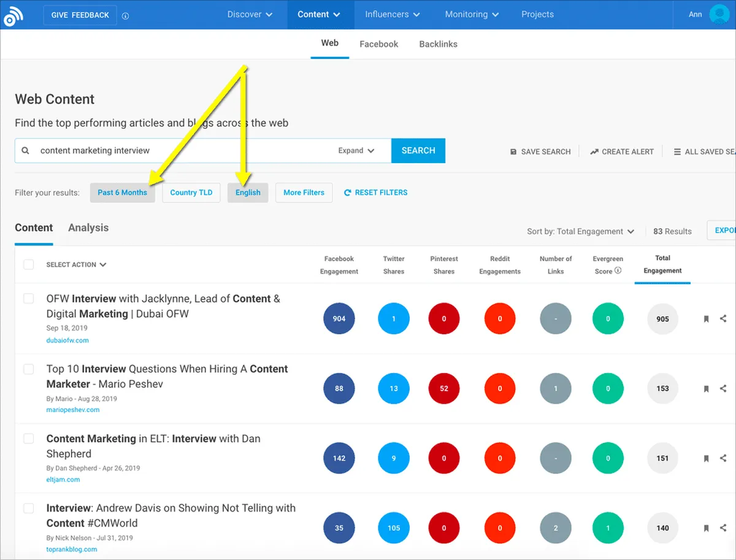Click the Evergreen Score info icon
The height and width of the screenshot is (560, 736).
[x=618, y=270]
